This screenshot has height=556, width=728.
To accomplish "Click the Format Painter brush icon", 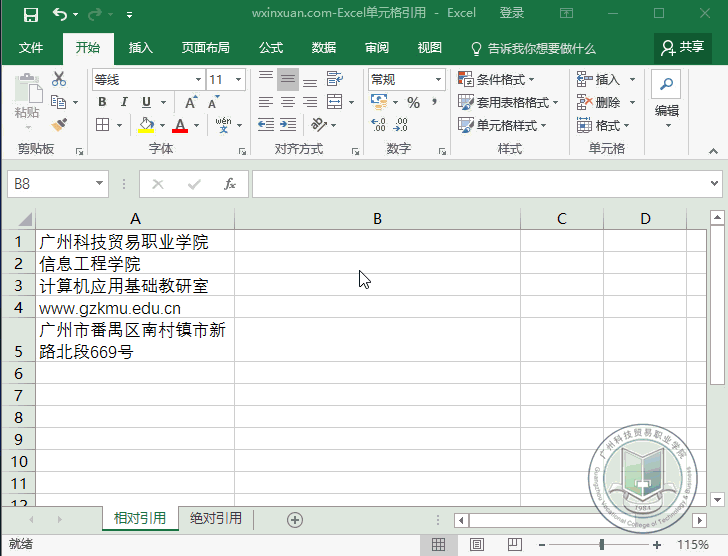I will [59, 125].
